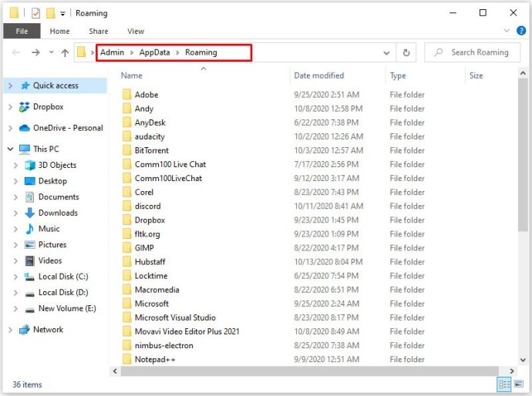Expand the New Volume (E:) node
The image size is (532, 396).
(15, 308)
